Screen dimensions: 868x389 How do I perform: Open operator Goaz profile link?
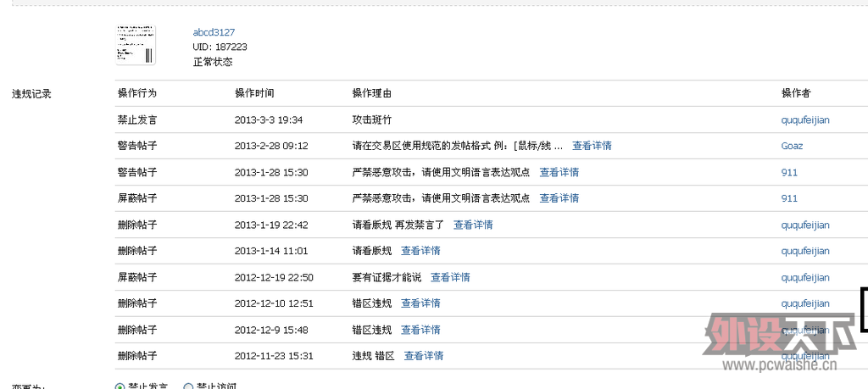pyautogui.click(x=792, y=146)
